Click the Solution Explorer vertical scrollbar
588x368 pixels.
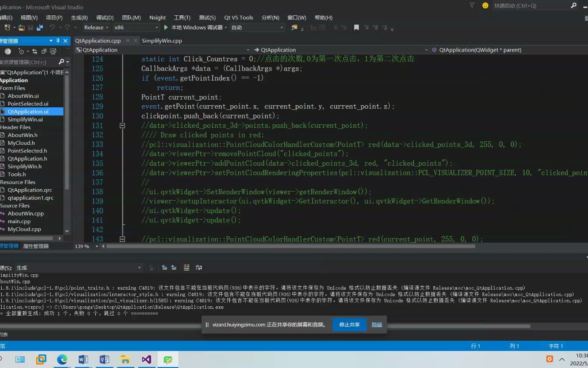(66, 132)
